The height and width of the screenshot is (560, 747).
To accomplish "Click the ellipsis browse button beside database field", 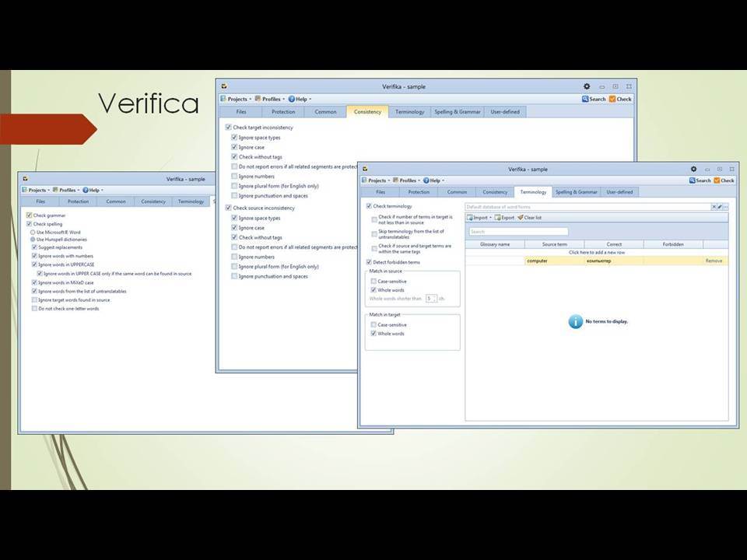I will 725,207.
